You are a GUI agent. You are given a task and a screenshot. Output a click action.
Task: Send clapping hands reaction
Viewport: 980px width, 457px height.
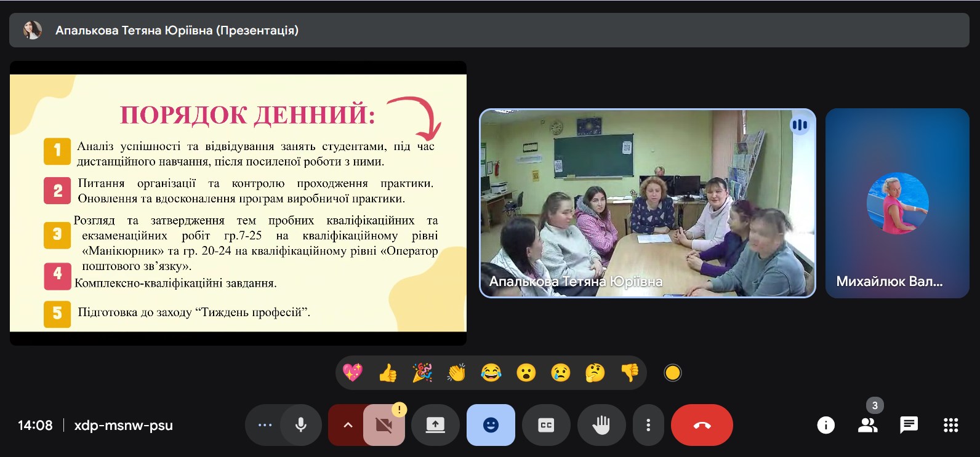[456, 373]
